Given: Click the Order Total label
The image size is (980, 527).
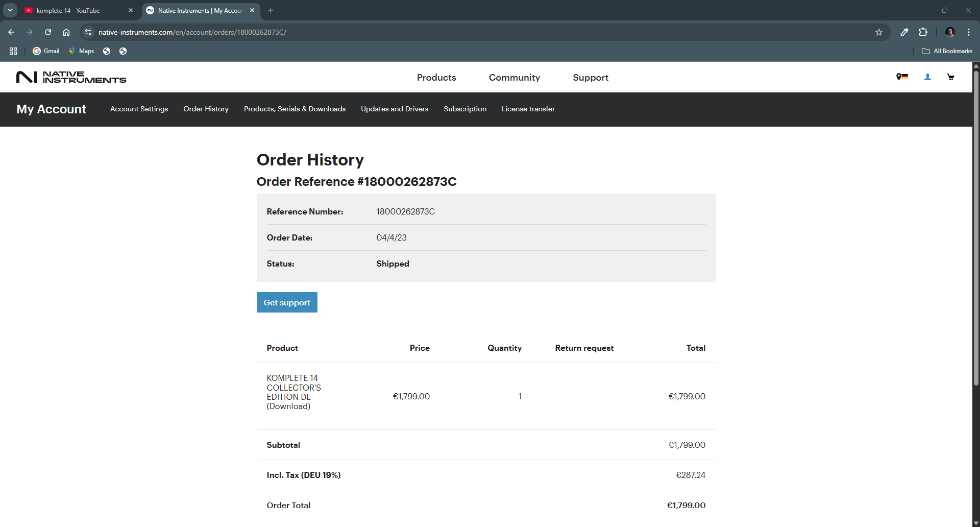Looking at the screenshot, I should point(288,505).
